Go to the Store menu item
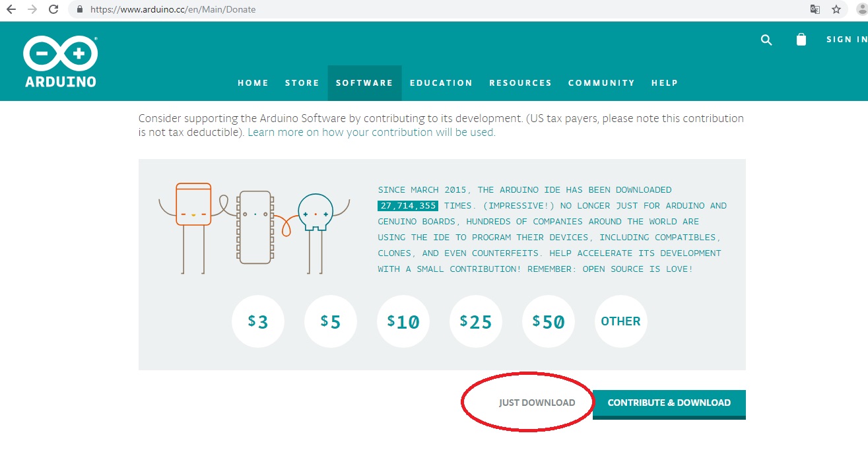Screen dimensions: 868x458 (302, 83)
